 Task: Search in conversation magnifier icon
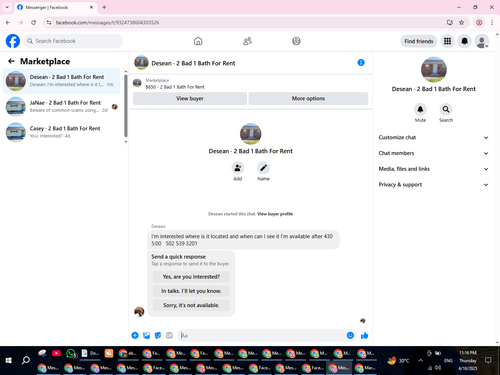coord(446,109)
